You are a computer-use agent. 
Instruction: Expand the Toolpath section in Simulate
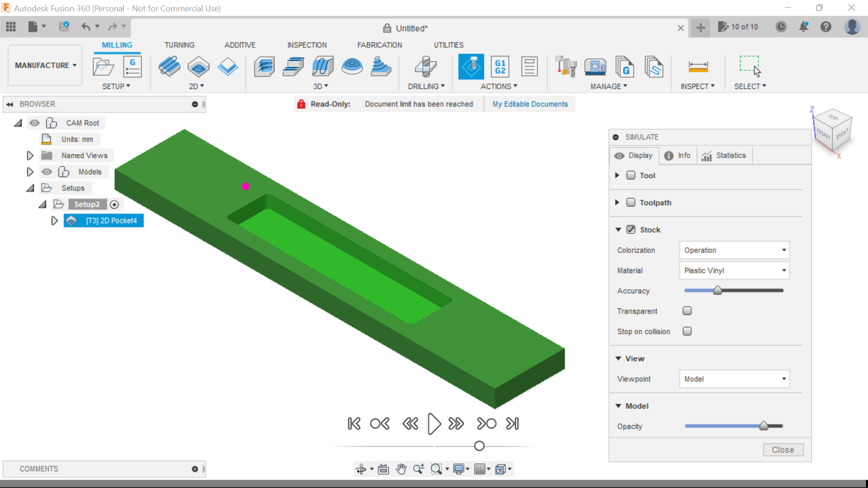(x=618, y=202)
